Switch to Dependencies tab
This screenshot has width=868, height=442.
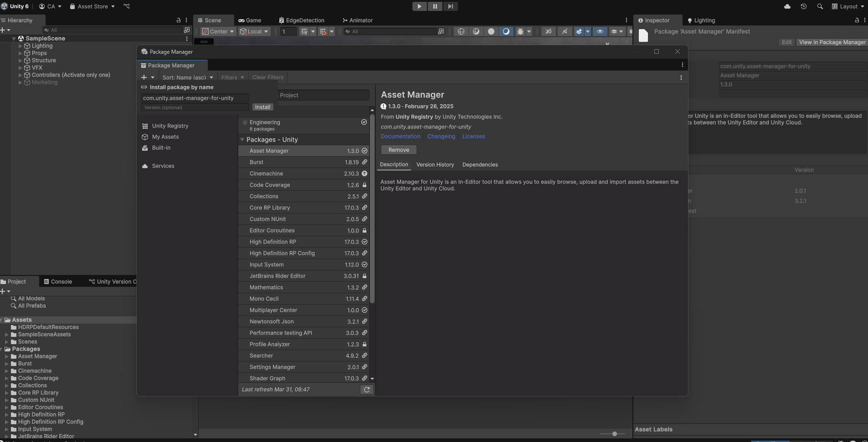480,165
